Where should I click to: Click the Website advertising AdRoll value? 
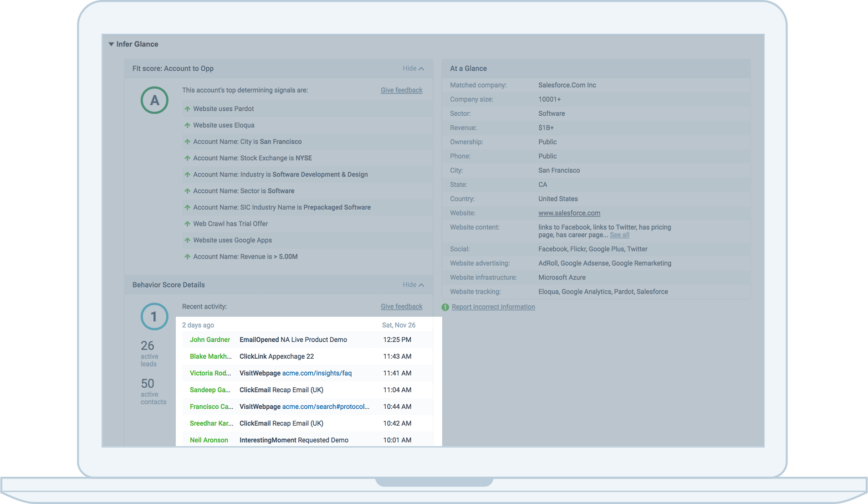click(x=605, y=263)
